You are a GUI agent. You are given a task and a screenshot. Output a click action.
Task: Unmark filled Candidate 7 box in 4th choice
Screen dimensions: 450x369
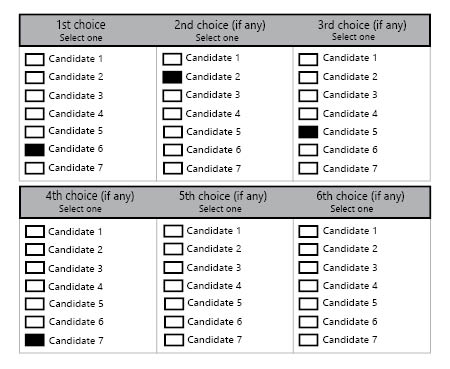pos(34,340)
